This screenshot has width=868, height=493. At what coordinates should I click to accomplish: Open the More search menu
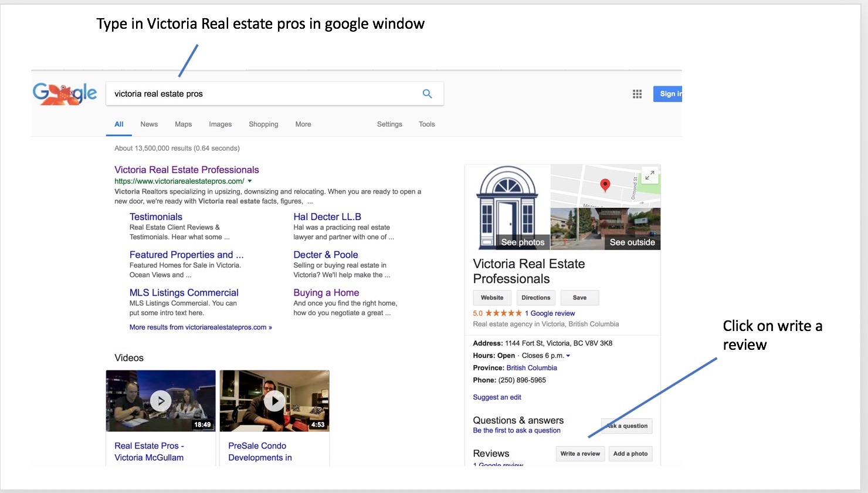click(303, 124)
